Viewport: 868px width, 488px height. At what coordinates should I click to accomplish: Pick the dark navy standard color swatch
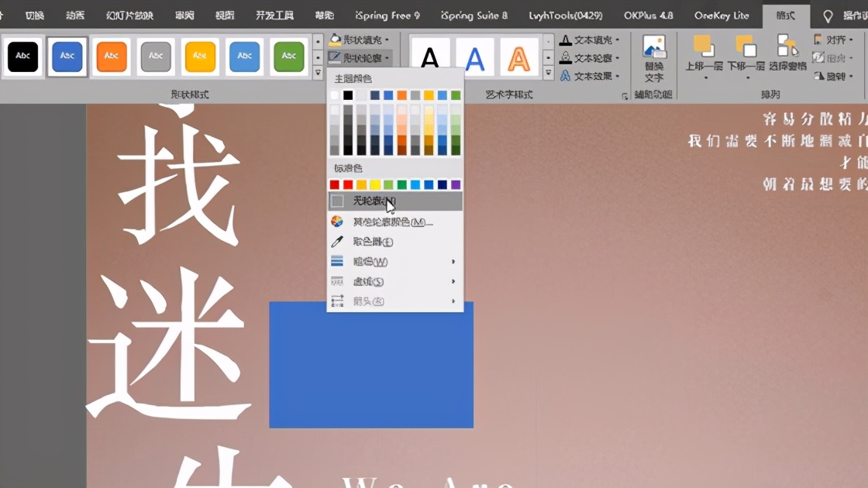point(443,184)
